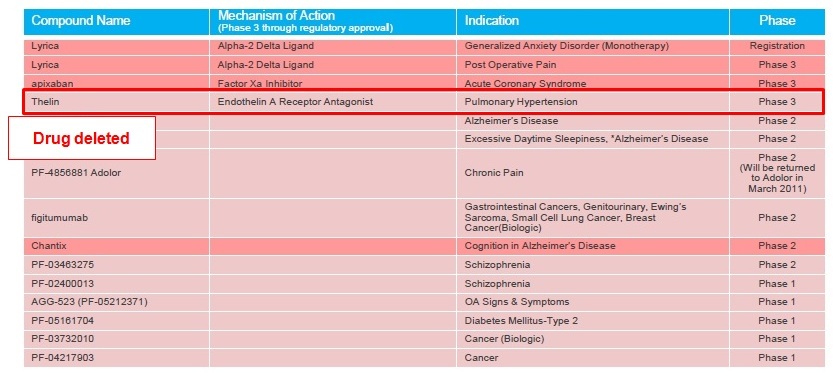833x373 pixels.
Task: Select Generalized Anxiety Disorder indication cell
Action: coord(593,46)
